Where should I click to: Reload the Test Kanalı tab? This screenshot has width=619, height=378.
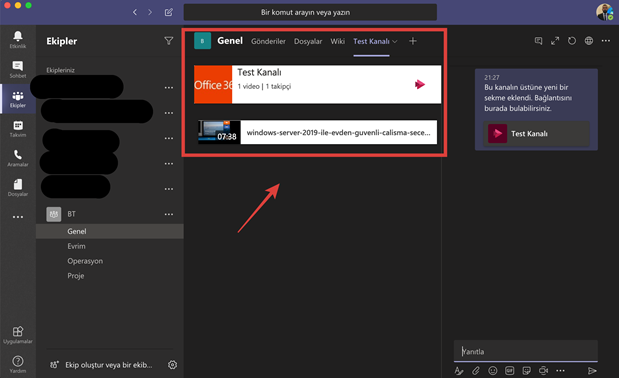pyautogui.click(x=572, y=41)
